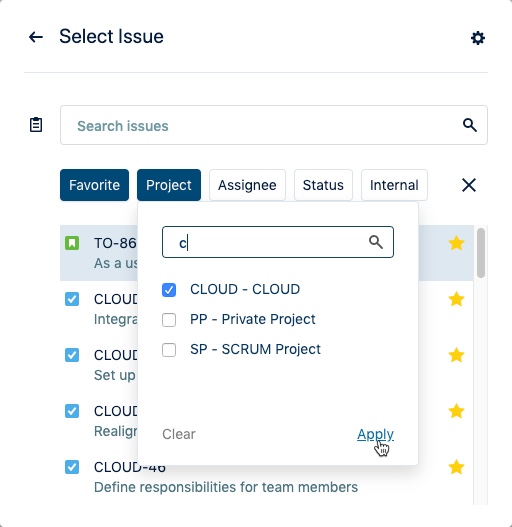Close the filter bar with X
This screenshot has width=512, height=527.
[469, 185]
